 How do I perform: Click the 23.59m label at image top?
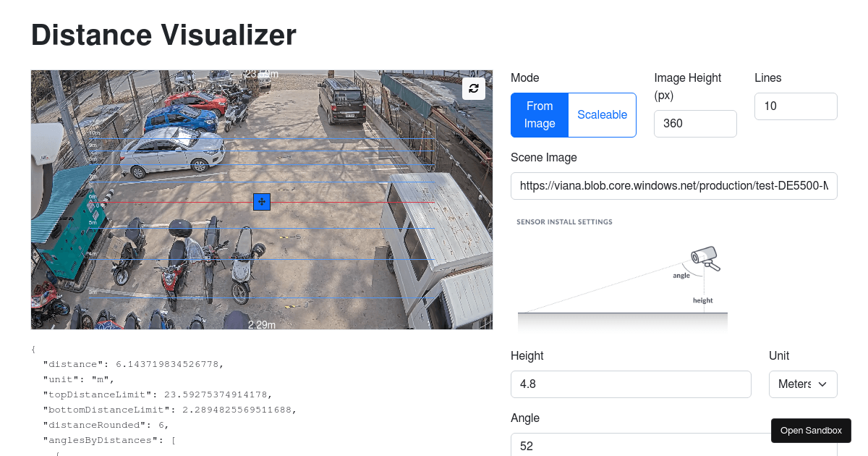click(x=262, y=73)
